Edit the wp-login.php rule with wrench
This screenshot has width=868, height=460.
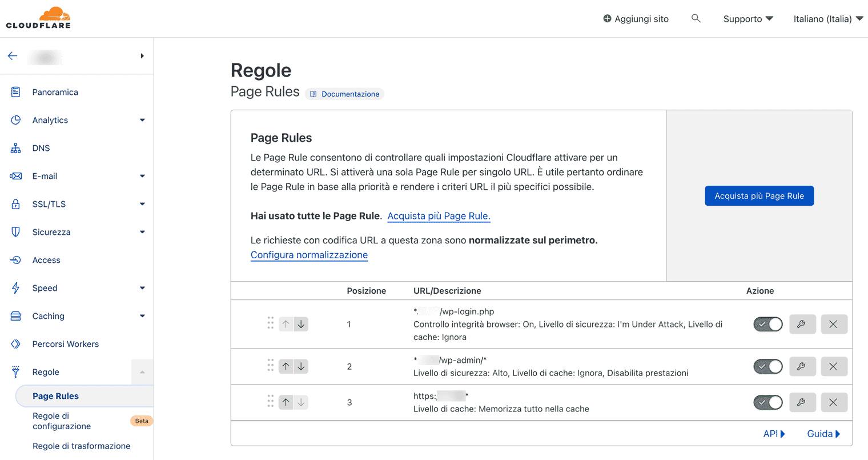pyautogui.click(x=801, y=324)
